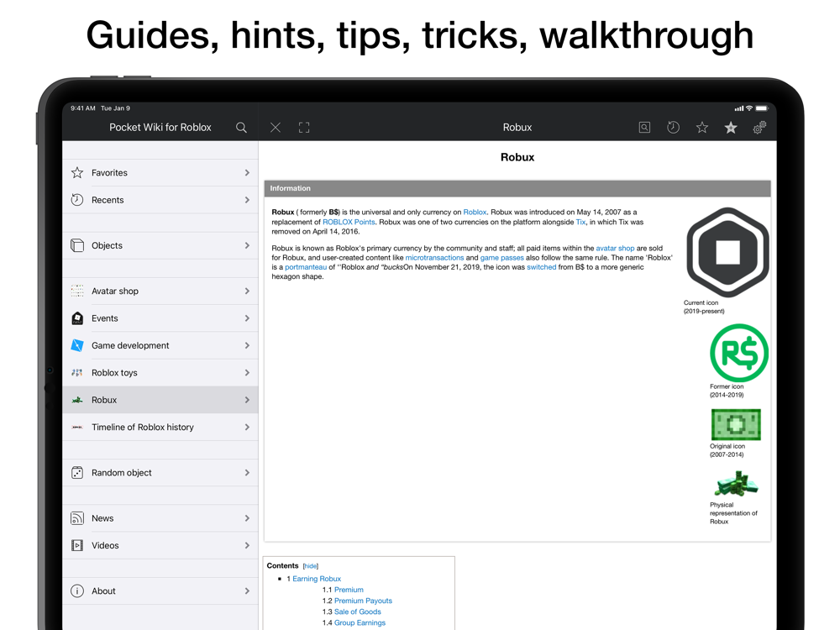Open the switched link
Image resolution: width=840 pixels, height=630 pixels.
tap(542, 267)
